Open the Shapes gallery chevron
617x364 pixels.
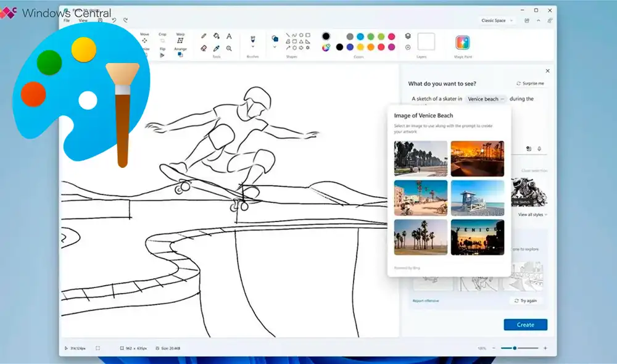coord(275,47)
